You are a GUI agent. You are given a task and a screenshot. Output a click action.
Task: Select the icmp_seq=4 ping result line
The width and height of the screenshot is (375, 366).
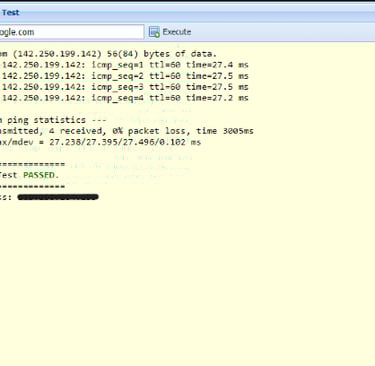[x=124, y=98]
